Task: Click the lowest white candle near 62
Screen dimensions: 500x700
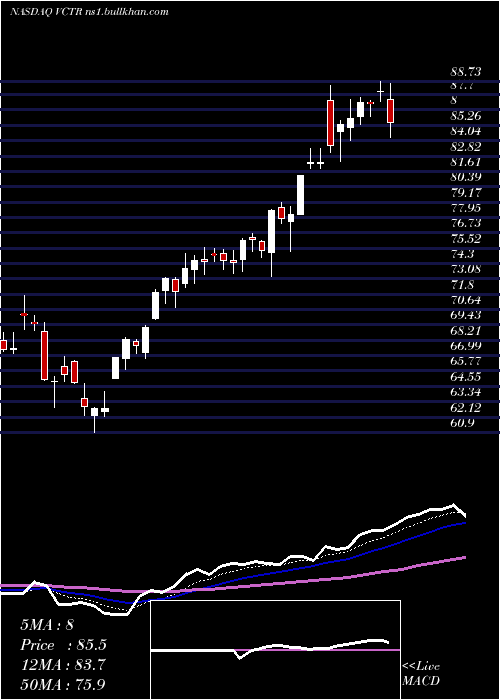Action: pyautogui.click(x=95, y=412)
